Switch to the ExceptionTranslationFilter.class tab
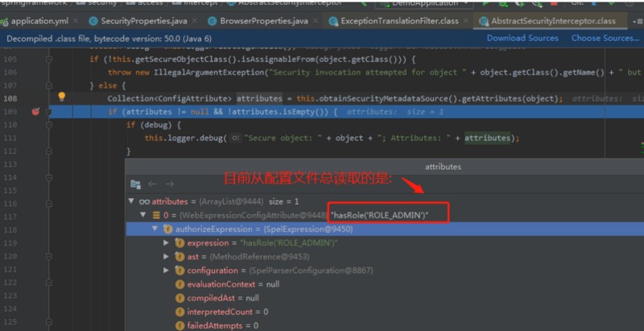Viewport: 644px width, 331px height. 398,21
